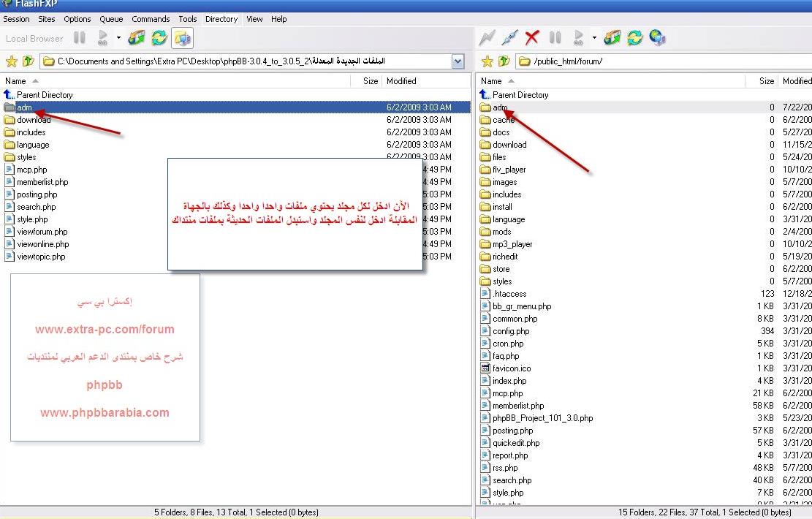The image size is (812, 519).
Task: Sort local list by Modified column
Action: click(x=425, y=81)
